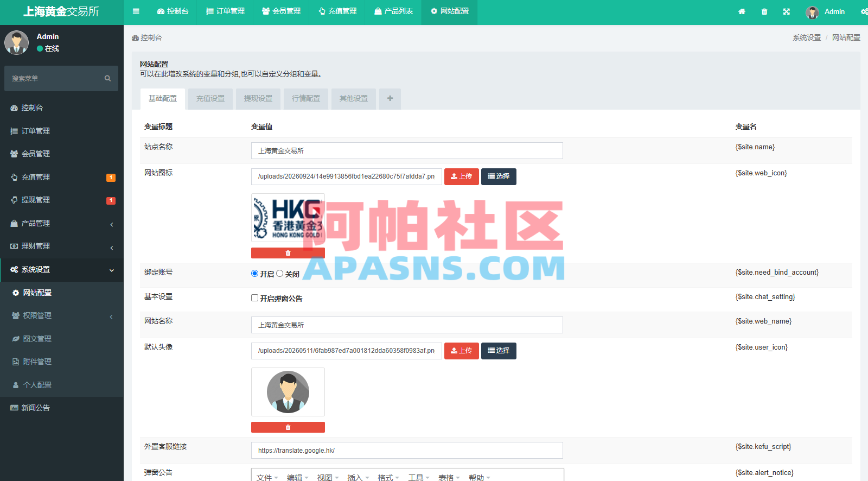
Task: Open 编辑 menu in editor
Action: (x=297, y=477)
